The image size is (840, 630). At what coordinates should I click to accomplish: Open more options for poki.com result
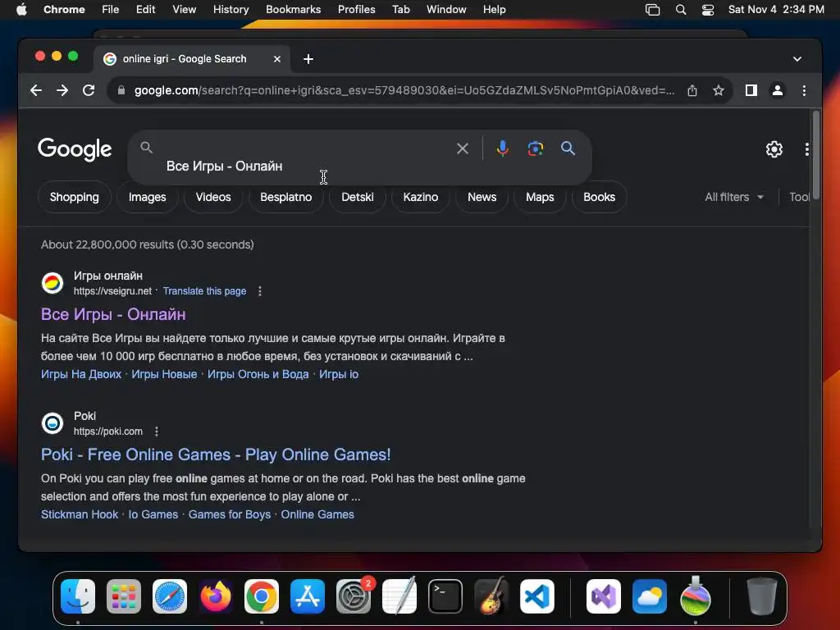point(157,431)
